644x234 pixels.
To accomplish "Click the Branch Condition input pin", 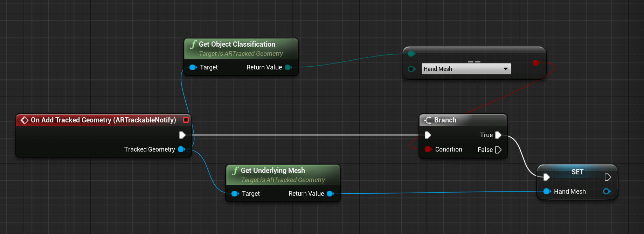I will pos(428,149).
